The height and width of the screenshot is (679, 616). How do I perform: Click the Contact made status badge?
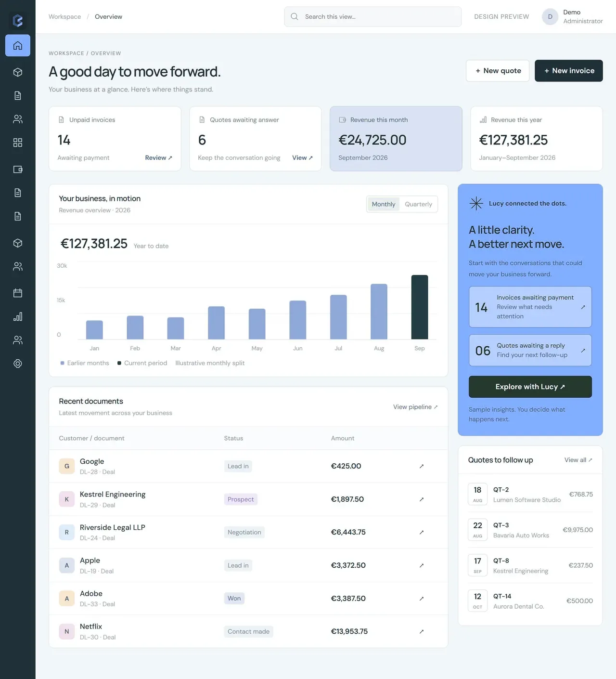[x=248, y=631]
